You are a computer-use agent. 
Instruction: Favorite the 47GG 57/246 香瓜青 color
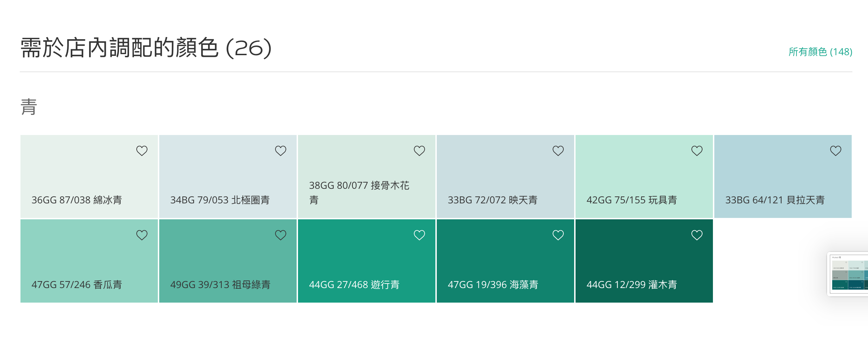point(142,235)
